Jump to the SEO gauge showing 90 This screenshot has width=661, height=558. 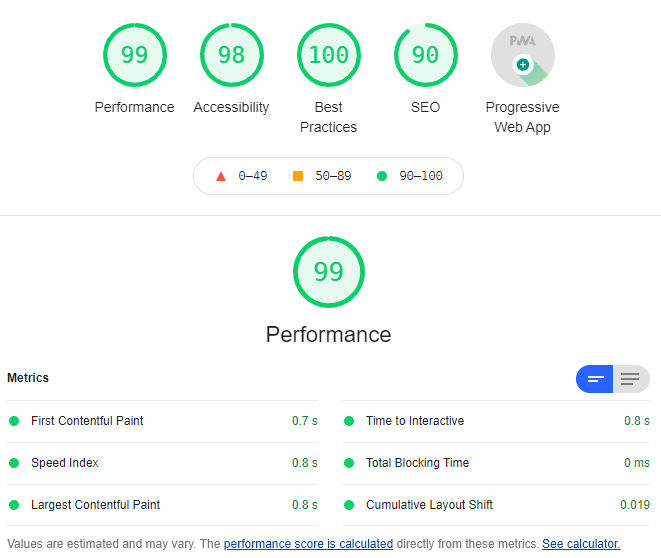pos(426,55)
